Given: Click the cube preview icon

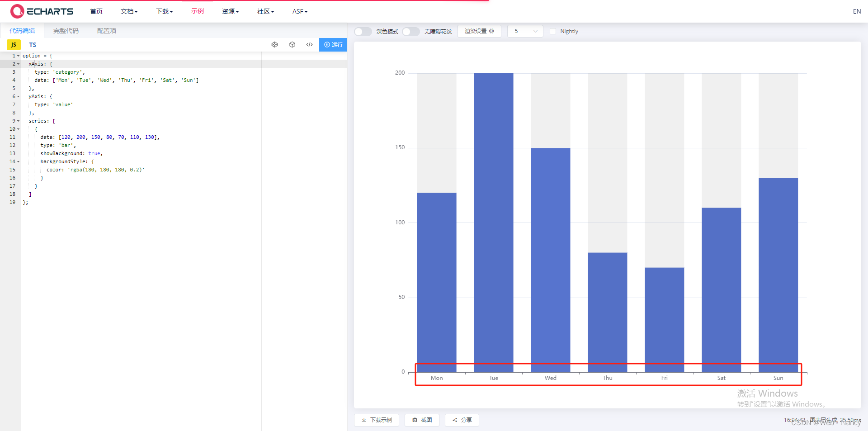Looking at the screenshot, I should click(x=292, y=45).
